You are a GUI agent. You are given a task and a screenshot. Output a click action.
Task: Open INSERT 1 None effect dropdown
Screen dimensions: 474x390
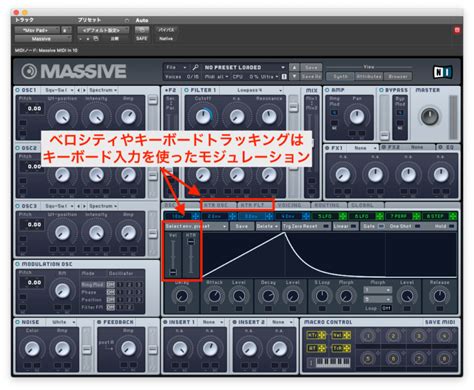pos(213,322)
